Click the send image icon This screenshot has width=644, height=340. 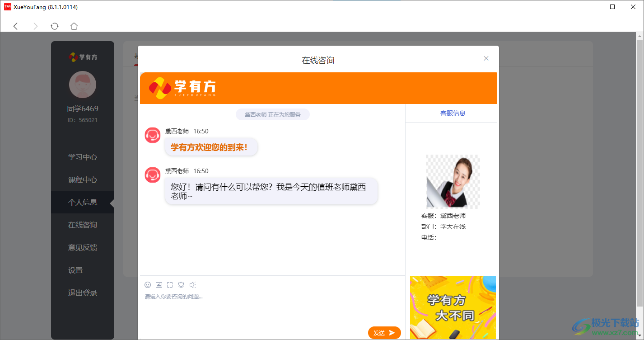point(159,285)
